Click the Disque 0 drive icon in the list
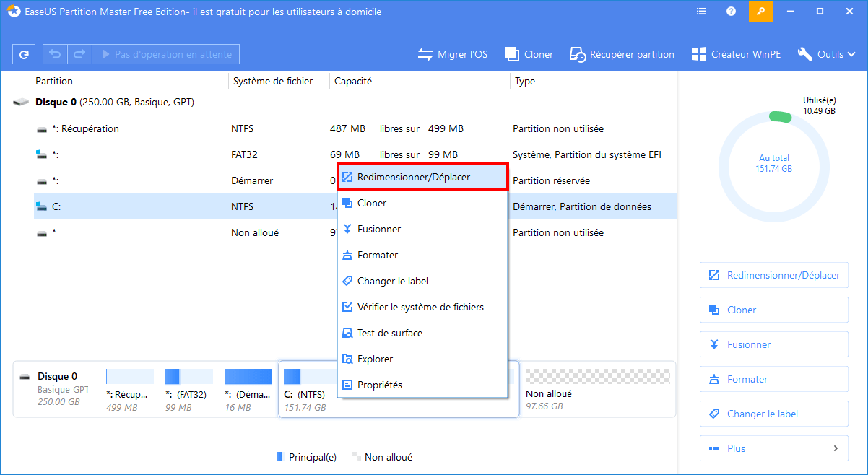 (22, 103)
